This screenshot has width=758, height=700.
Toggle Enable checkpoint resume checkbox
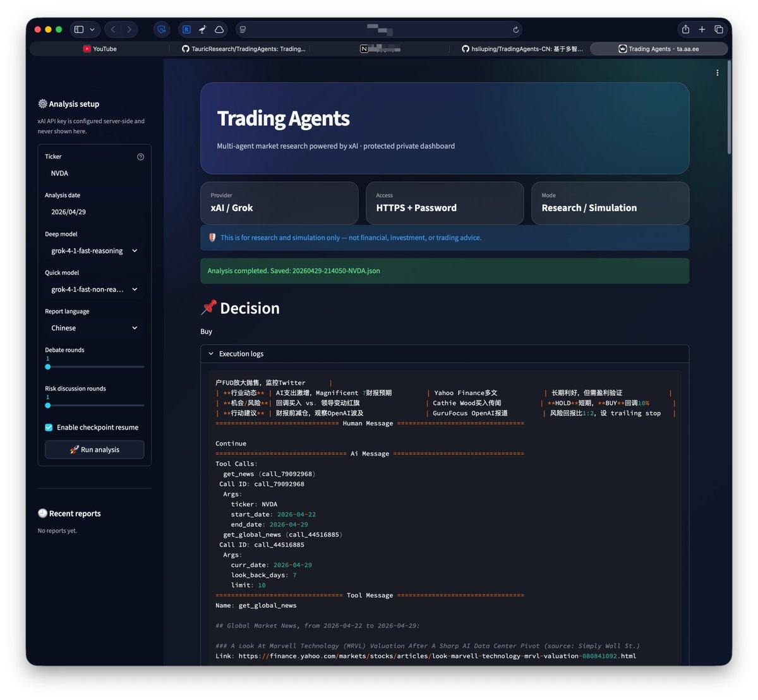49,427
